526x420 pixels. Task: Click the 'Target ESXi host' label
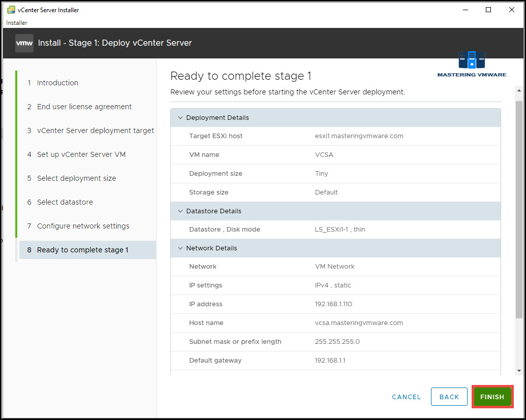click(x=215, y=136)
